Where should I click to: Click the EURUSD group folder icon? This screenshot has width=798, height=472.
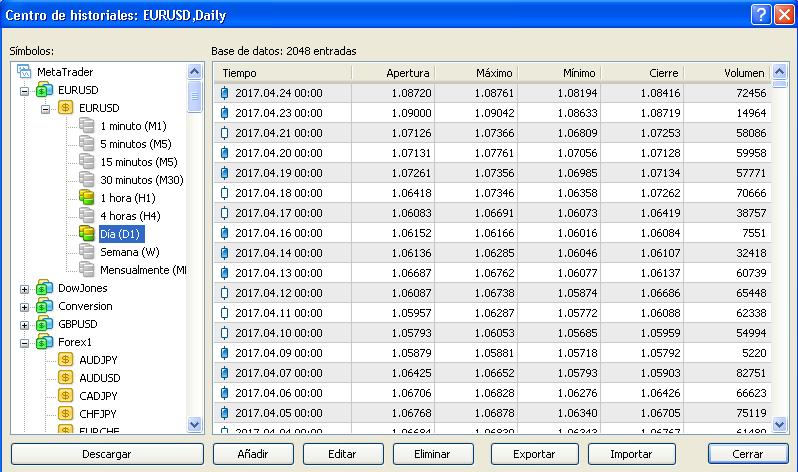point(45,90)
